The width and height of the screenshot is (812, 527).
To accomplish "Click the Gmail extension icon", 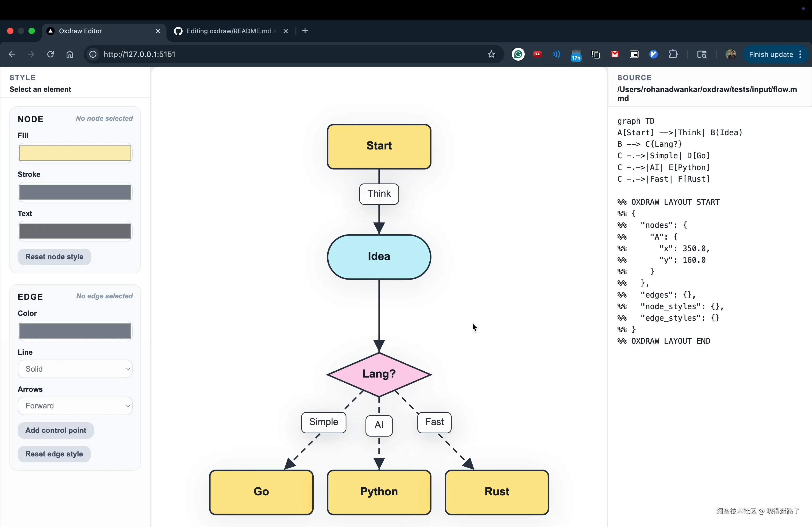I will (615, 54).
